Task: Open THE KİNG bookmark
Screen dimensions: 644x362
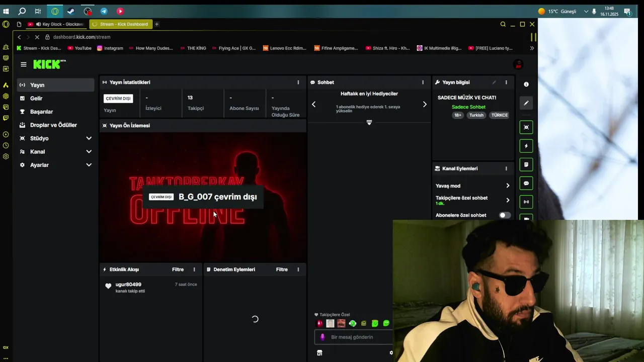Action: click(x=193, y=48)
